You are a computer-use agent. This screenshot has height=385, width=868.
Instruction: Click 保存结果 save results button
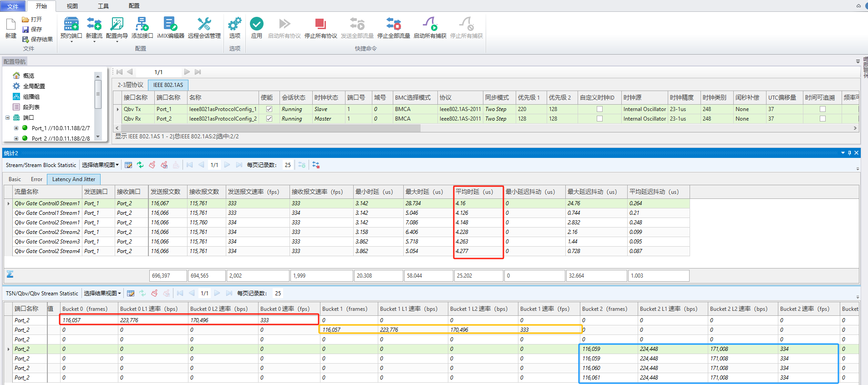pyautogui.click(x=38, y=39)
